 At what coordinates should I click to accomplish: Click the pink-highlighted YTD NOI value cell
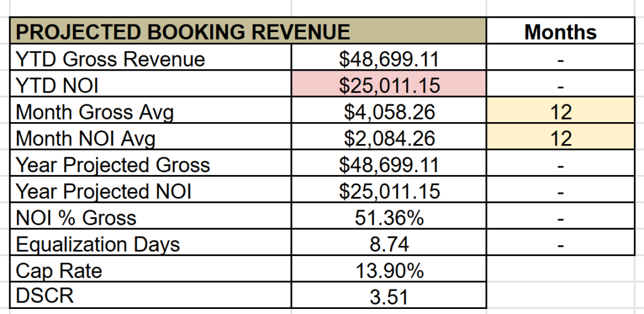click(x=389, y=86)
